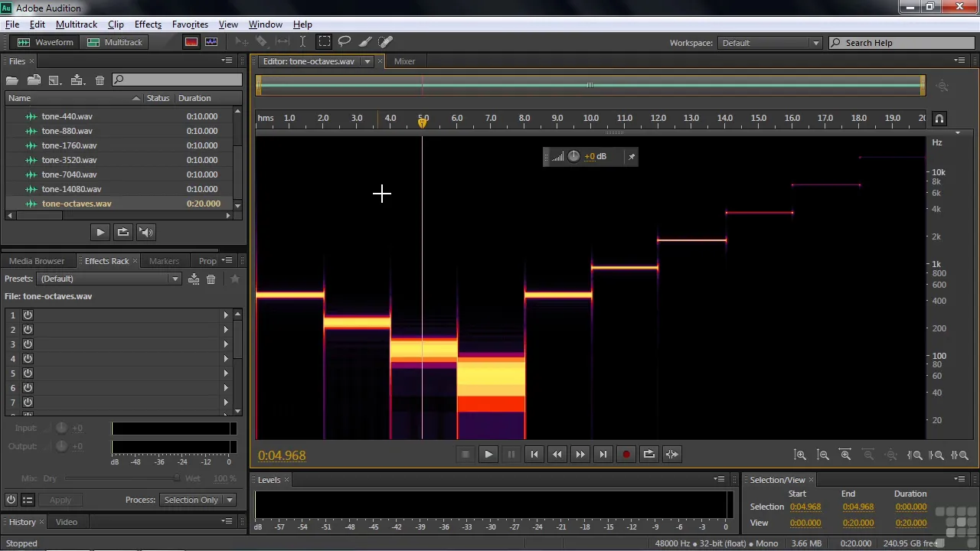Zoom out amplitude in the editor
Image resolution: width=980 pixels, height=551 pixels.
(823, 455)
